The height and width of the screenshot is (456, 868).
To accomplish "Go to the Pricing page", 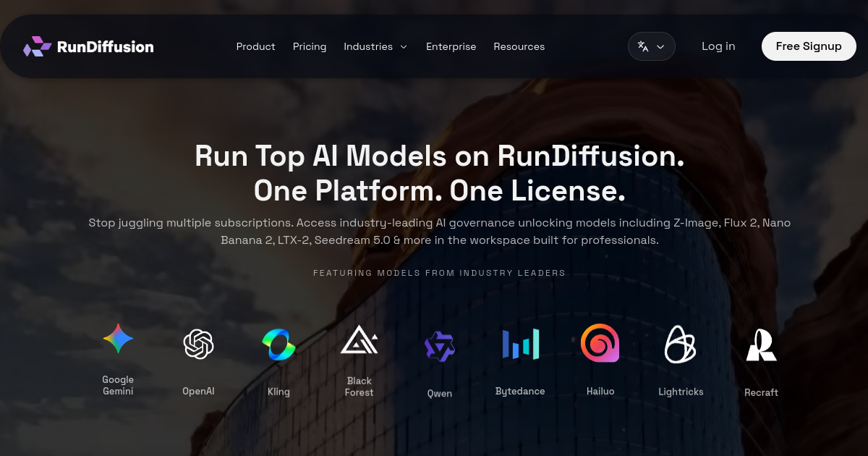I will [310, 46].
